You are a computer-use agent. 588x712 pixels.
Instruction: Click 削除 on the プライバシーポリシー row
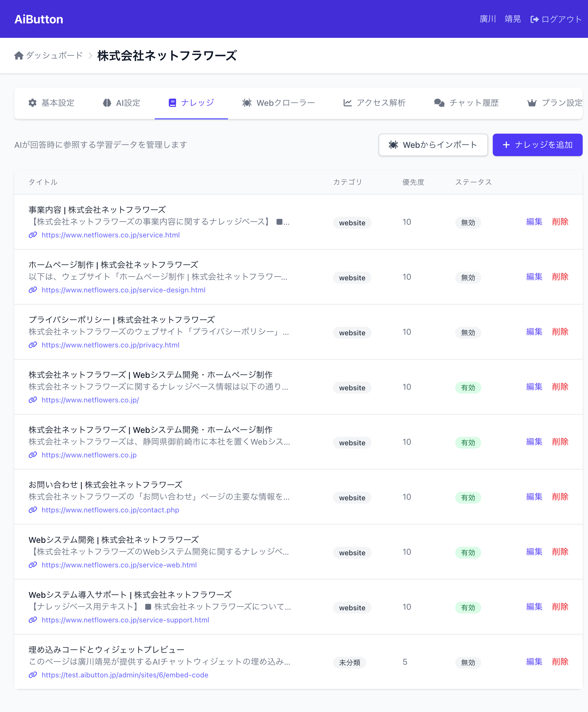[x=560, y=332]
